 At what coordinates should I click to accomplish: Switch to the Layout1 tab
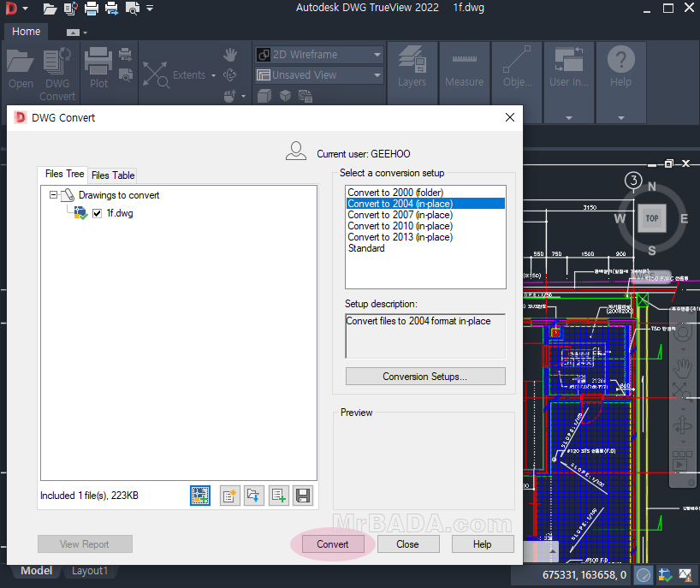coord(90,571)
